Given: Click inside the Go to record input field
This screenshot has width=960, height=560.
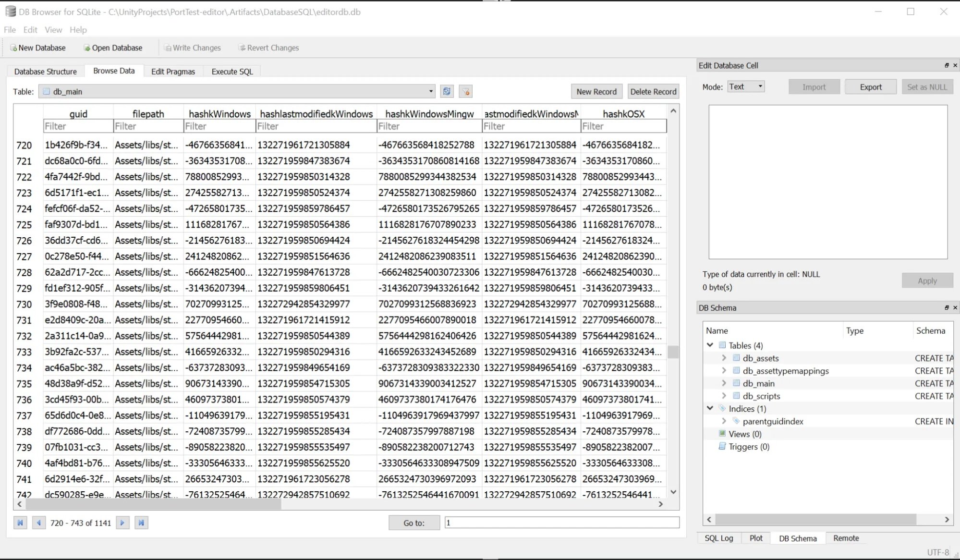Looking at the screenshot, I should click(562, 523).
